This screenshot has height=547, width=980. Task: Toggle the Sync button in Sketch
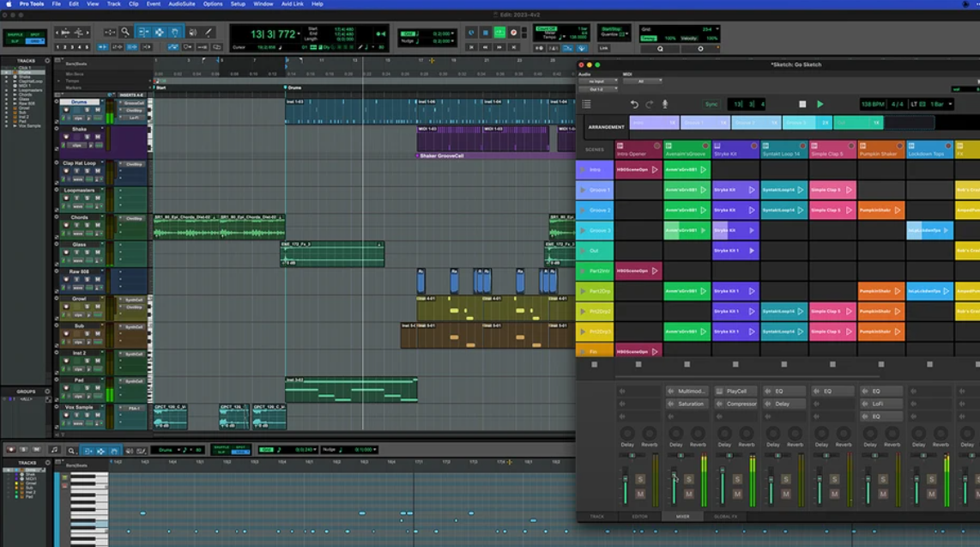(x=711, y=104)
